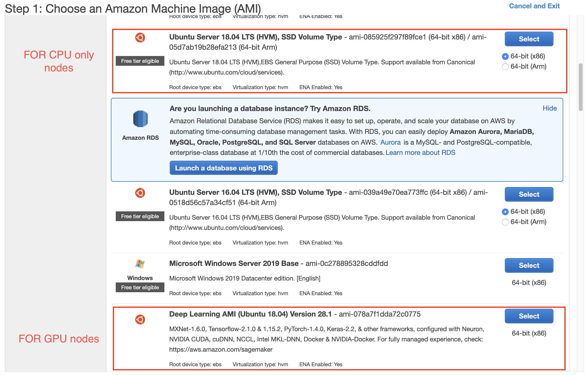
Task: Select 64-bit (x86) for Ubuntu Server 18.04
Action: tap(505, 56)
